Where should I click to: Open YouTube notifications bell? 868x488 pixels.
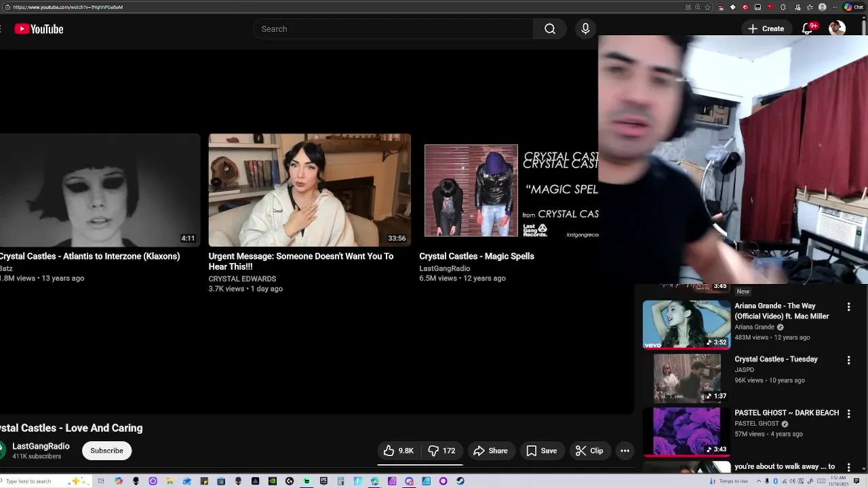click(807, 28)
